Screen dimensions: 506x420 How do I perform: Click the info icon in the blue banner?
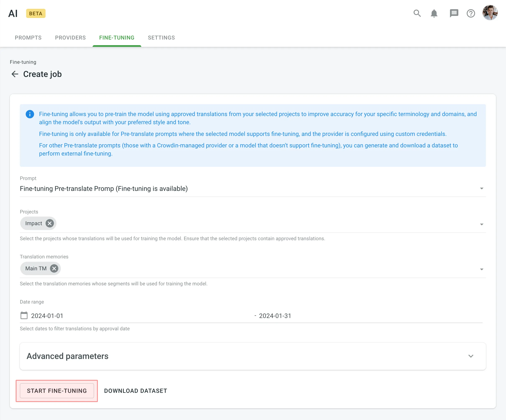click(30, 114)
